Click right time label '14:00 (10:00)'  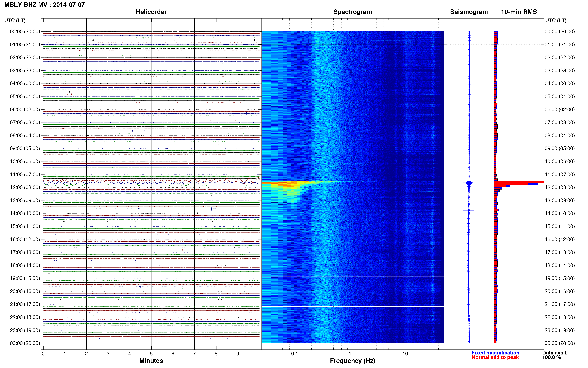coord(560,213)
